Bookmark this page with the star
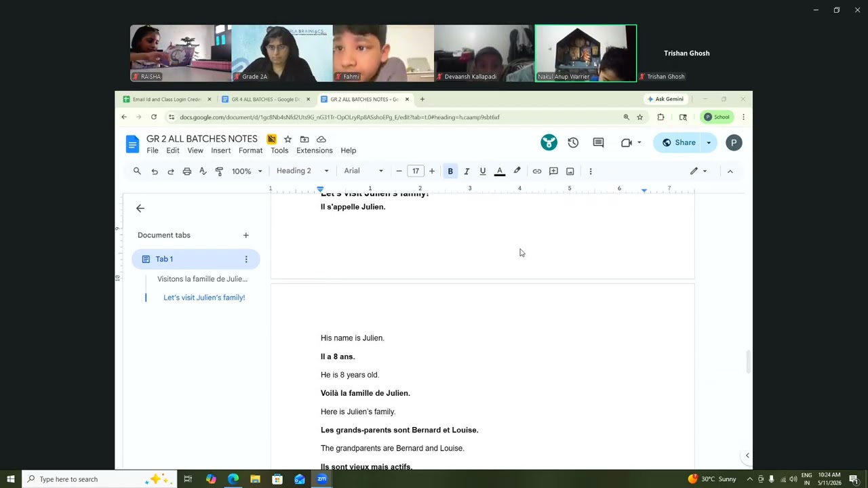This screenshot has height=488, width=868. pyautogui.click(x=639, y=117)
